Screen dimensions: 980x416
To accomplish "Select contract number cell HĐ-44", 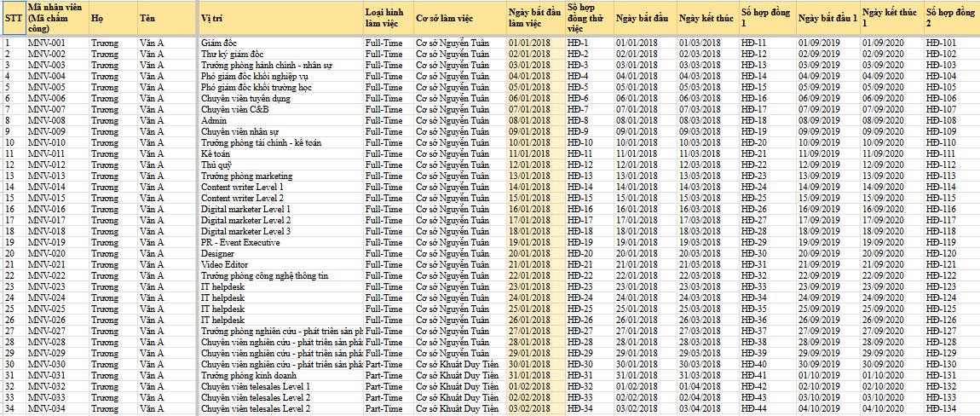I will pos(768,409).
